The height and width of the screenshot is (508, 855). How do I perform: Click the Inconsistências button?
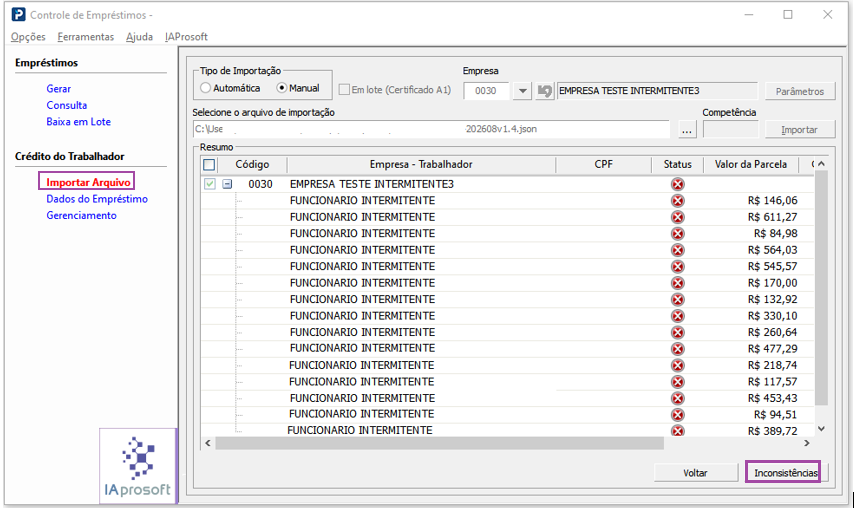[786, 473]
